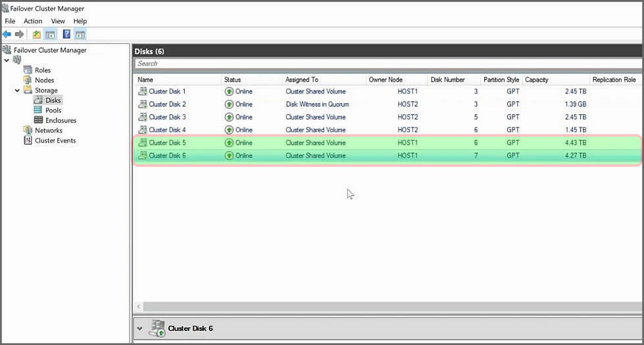Click the Cluster Disk 3 disk icon
Viewport: 644px width, 345px height.
coord(143,117)
